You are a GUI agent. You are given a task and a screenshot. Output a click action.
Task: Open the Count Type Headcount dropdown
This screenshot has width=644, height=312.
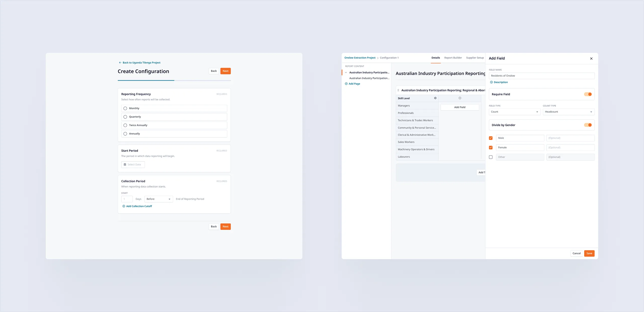pyautogui.click(x=568, y=112)
